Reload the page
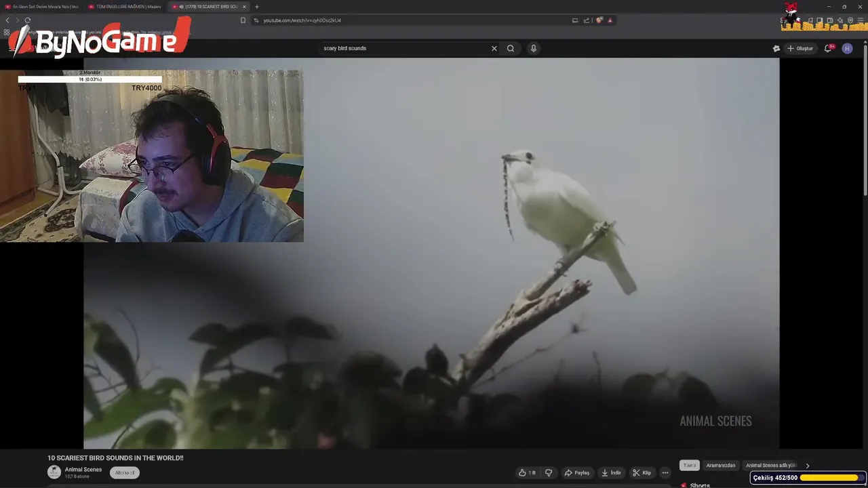This screenshot has height=488, width=868. click(27, 20)
